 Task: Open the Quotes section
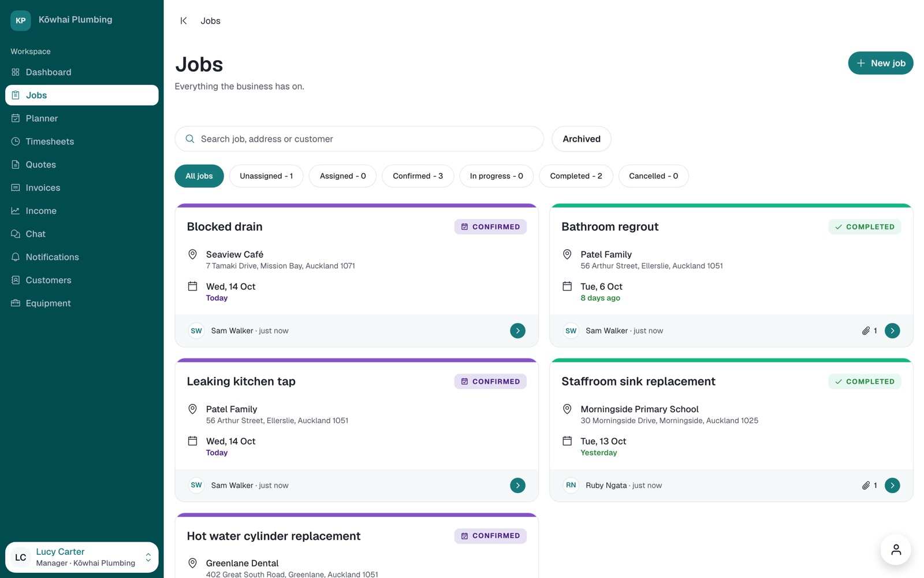pyautogui.click(x=81, y=165)
